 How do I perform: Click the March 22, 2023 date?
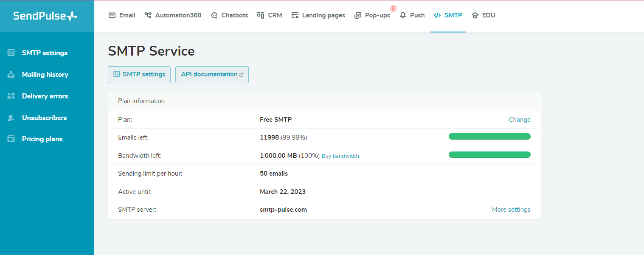(x=283, y=192)
